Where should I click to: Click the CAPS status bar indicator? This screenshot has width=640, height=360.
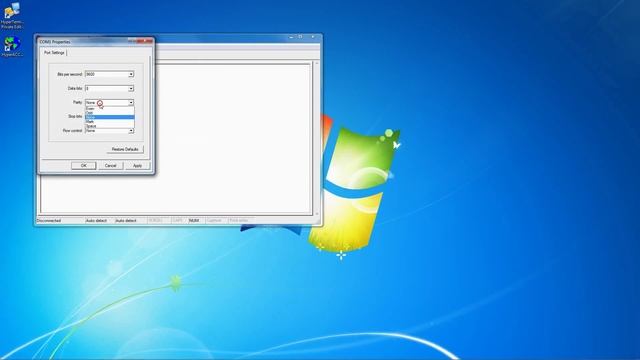(177, 220)
